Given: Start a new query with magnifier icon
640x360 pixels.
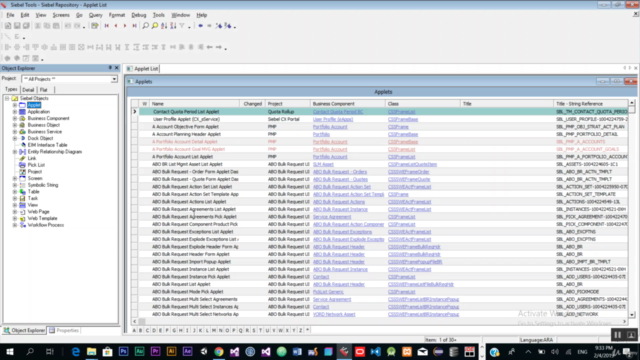Looking at the screenshot, I should pyautogui.click(x=145, y=26).
